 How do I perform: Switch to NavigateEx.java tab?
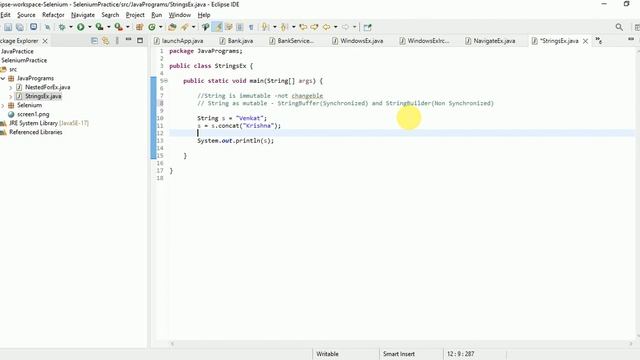tap(490, 41)
